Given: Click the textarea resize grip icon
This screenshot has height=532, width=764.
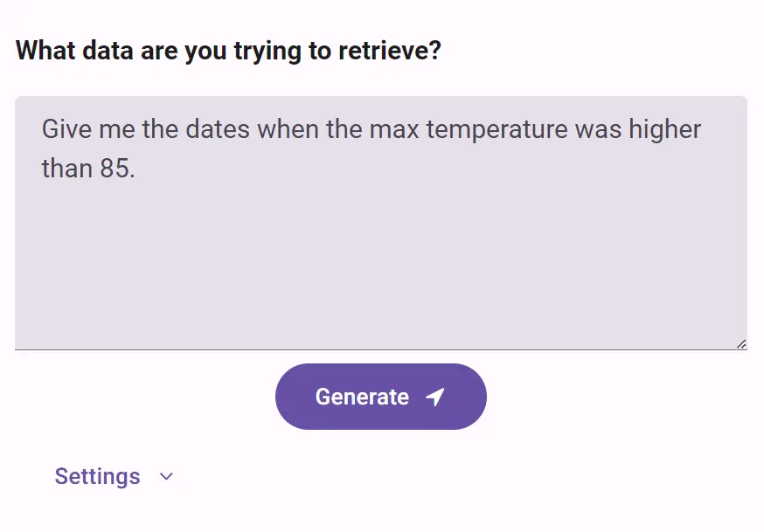Looking at the screenshot, I should pyautogui.click(x=740, y=344).
